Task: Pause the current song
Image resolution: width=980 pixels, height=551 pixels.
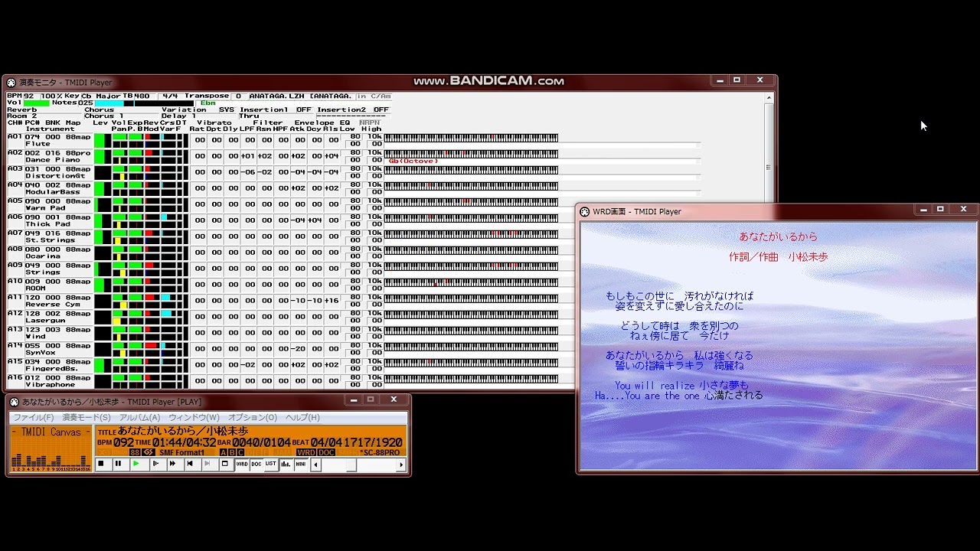Action: tap(118, 464)
